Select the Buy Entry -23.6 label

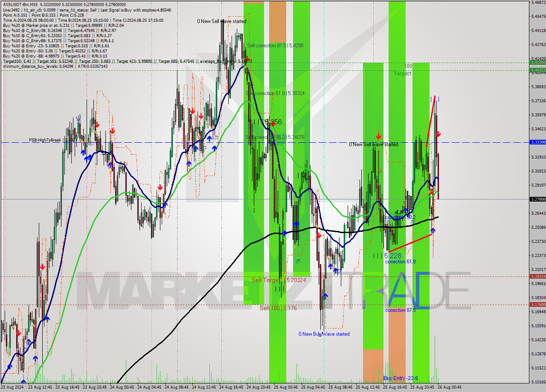[400, 378]
